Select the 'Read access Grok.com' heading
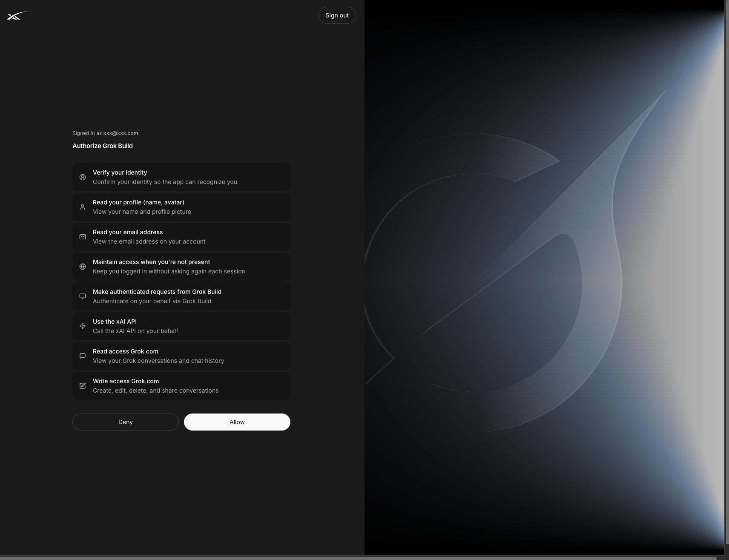The height and width of the screenshot is (560, 729). coord(126,351)
